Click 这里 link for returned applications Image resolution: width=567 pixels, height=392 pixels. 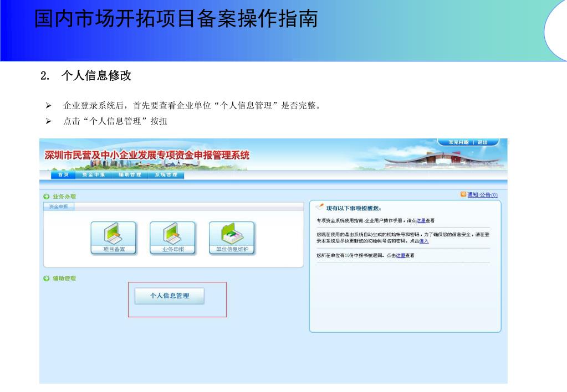[400, 255]
